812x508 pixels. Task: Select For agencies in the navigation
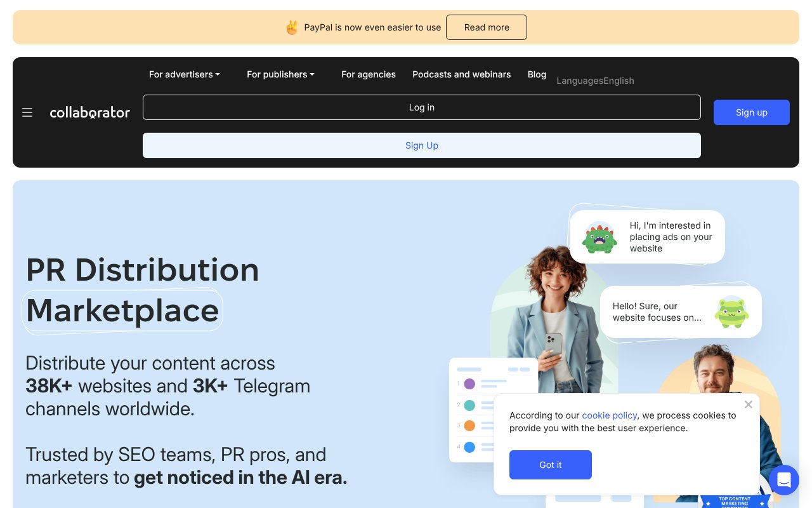pyautogui.click(x=369, y=74)
